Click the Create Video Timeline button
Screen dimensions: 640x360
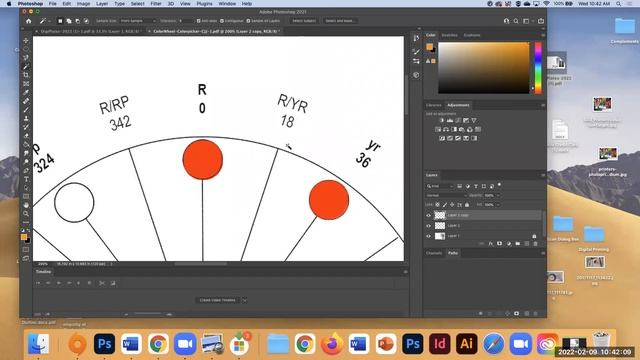[x=218, y=300]
